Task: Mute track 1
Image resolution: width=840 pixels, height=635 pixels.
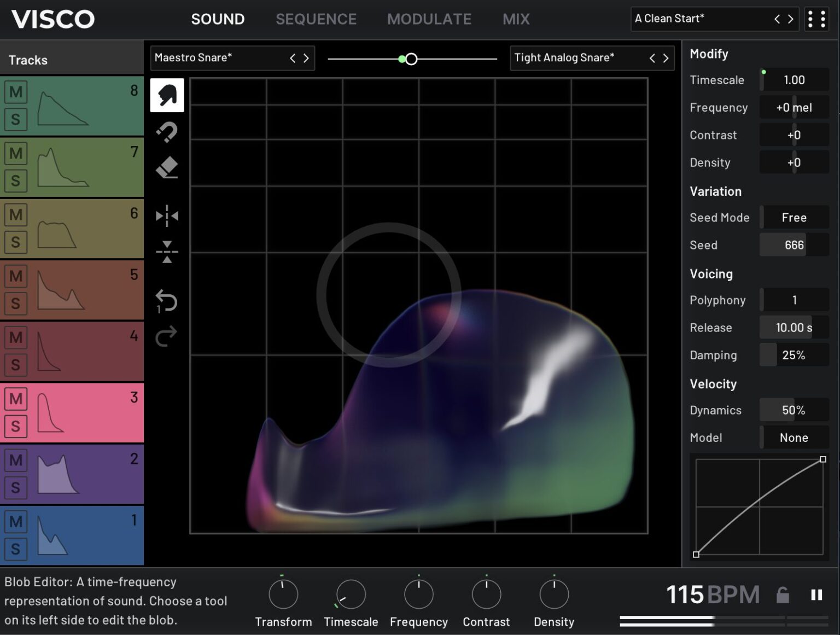Action: pos(16,521)
